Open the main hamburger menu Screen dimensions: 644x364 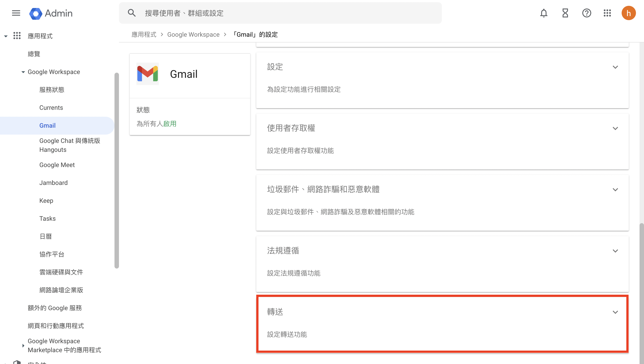(16, 13)
